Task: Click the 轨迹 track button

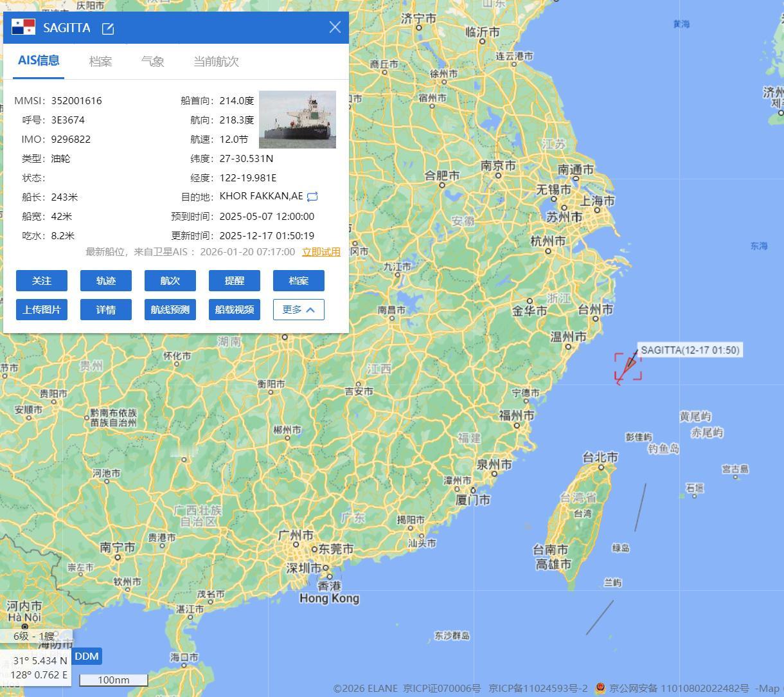Action: coord(106,281)
